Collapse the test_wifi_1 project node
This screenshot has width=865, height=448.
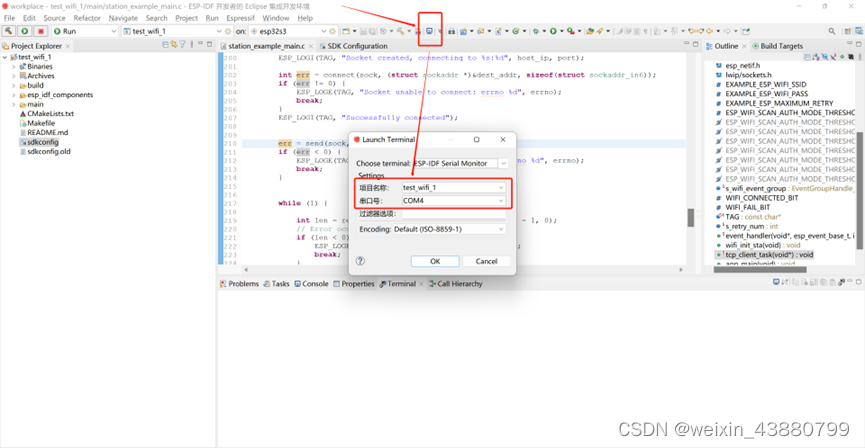[6, 57]
